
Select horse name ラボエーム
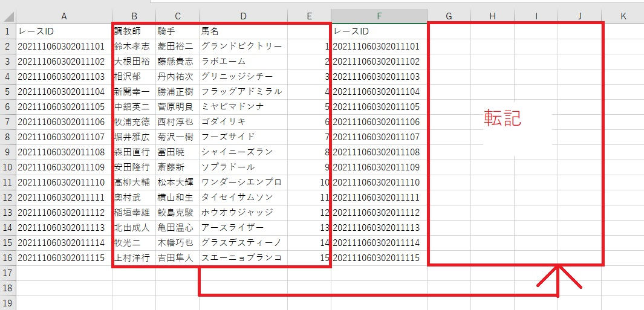coord(244,62)
